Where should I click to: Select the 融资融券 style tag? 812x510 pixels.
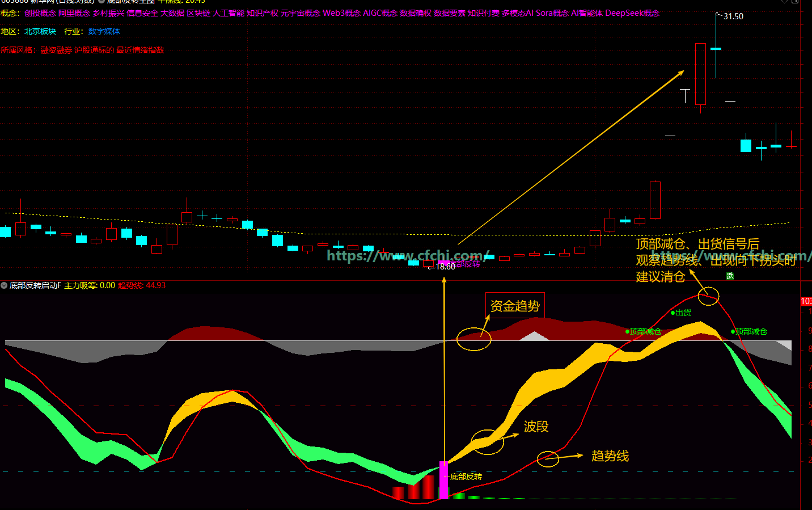click(x=56, y=50)
